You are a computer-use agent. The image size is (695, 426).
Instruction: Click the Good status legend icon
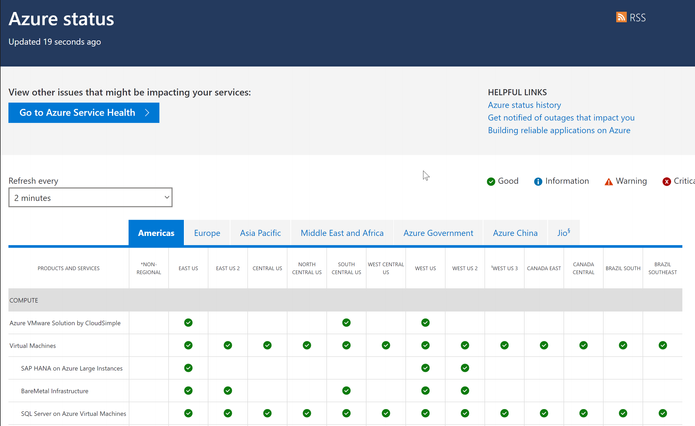coord(491,181)
